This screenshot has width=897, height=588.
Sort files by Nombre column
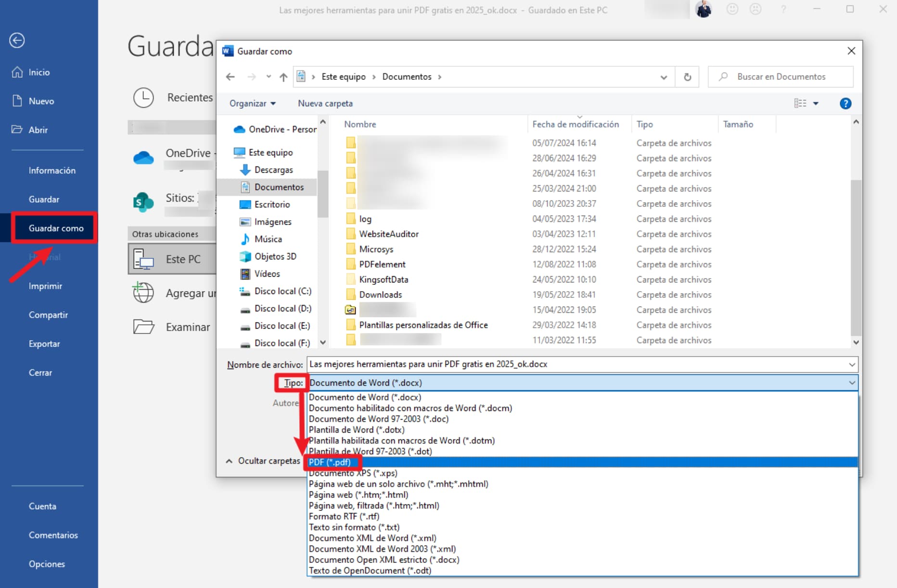tap(360, 124)
